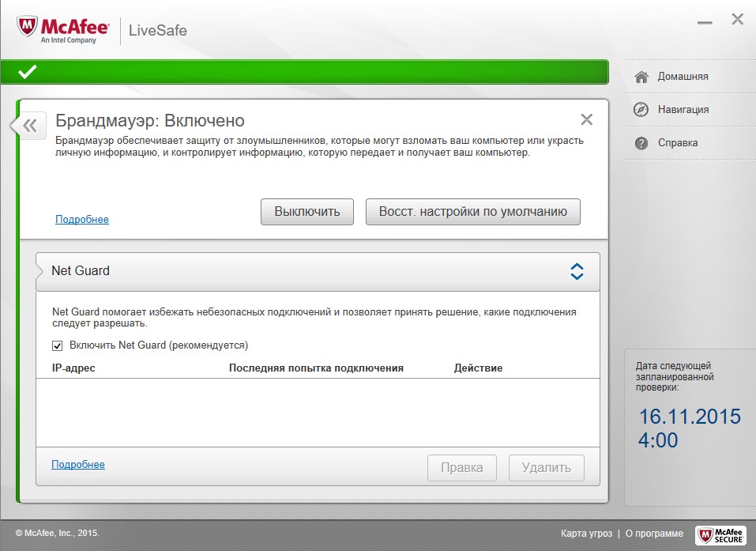
Task: Click the Удалить button
Action: coord(547,468)
